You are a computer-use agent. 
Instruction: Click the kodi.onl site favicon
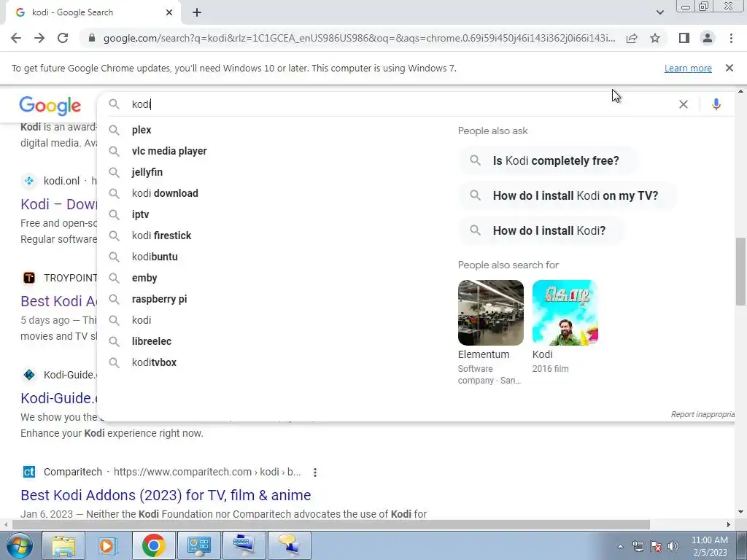point(29,181)
